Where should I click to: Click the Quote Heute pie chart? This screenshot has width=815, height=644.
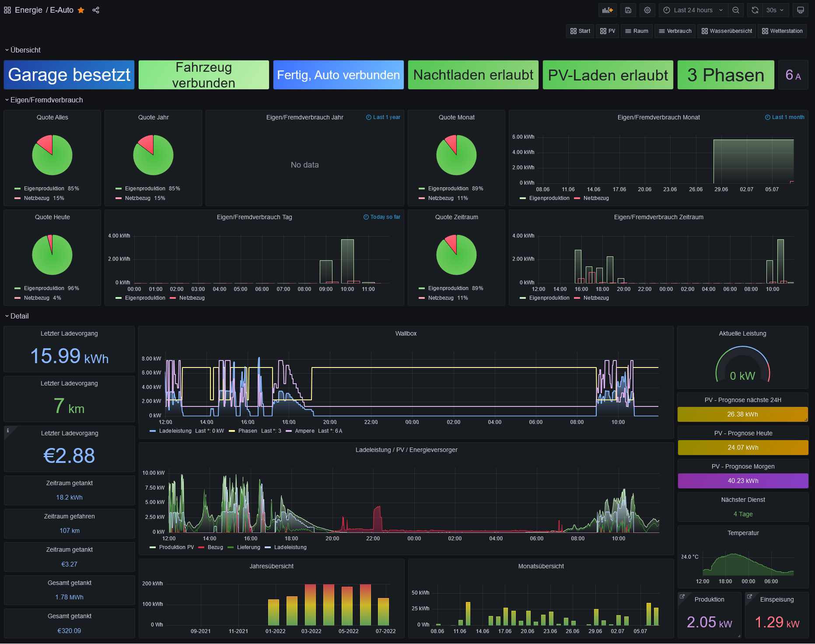[52, 255]
